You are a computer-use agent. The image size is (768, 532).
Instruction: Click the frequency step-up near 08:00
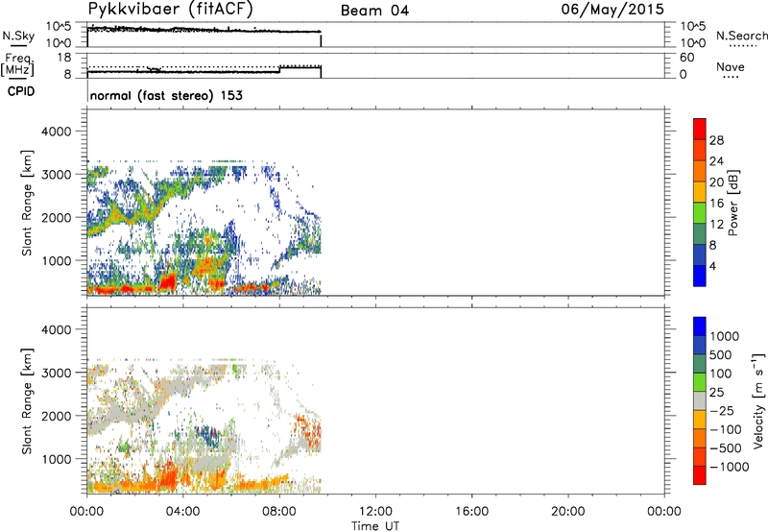click(279, 69)
